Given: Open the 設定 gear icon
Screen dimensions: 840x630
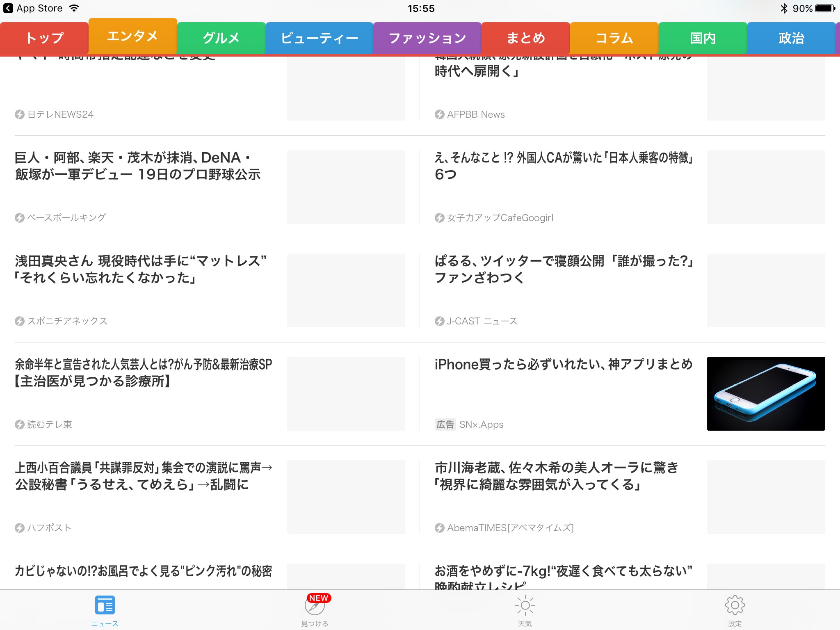Looking at the screenshot, I should coord(735,605).
